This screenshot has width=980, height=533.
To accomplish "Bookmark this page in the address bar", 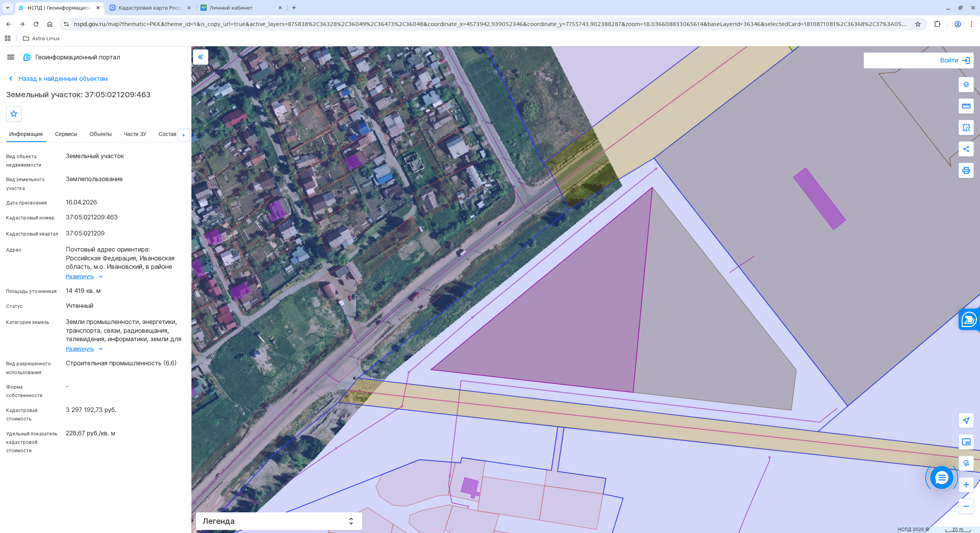I will click(918, 24).
